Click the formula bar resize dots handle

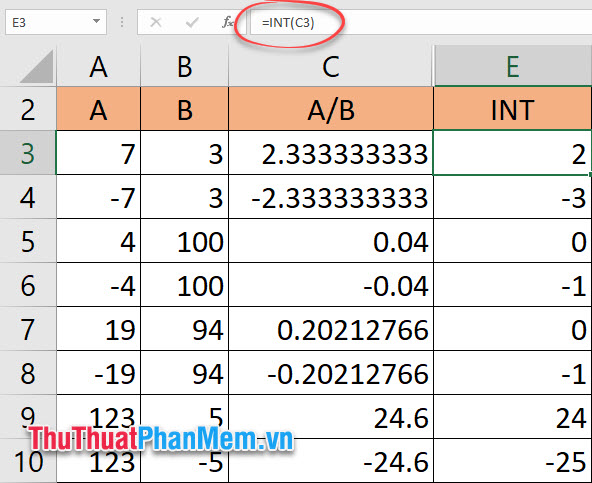tap(122, 22)
